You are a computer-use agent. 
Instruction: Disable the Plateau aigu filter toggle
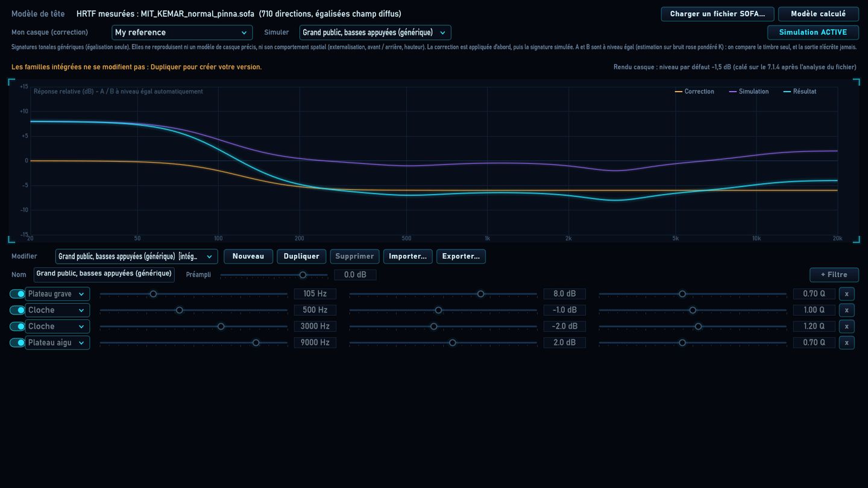point(17,343)
